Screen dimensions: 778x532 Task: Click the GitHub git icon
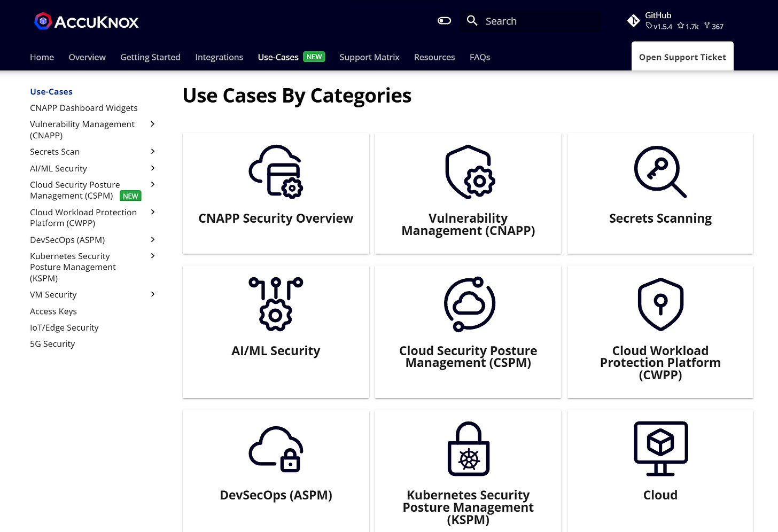coord(633,21)
